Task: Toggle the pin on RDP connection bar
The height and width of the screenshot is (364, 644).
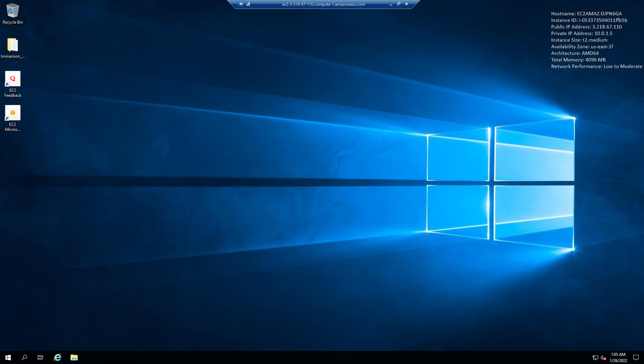Action: pyautogui.click(x=241, y=4)
